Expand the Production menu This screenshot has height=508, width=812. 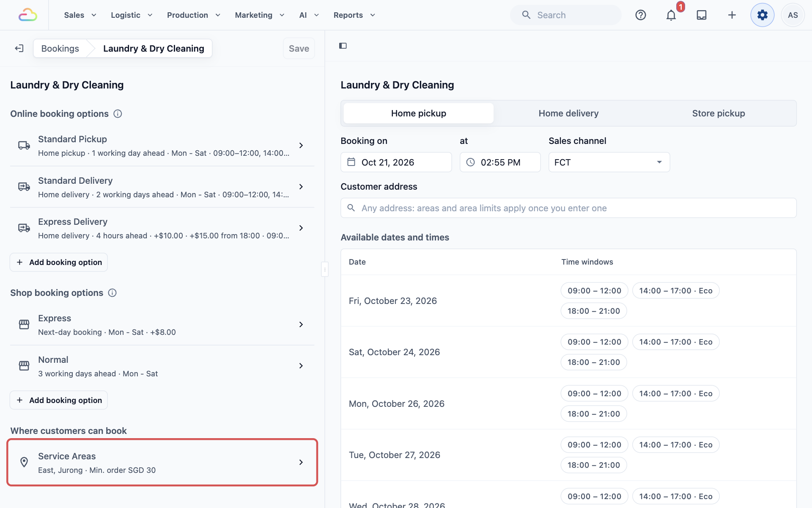194,15
